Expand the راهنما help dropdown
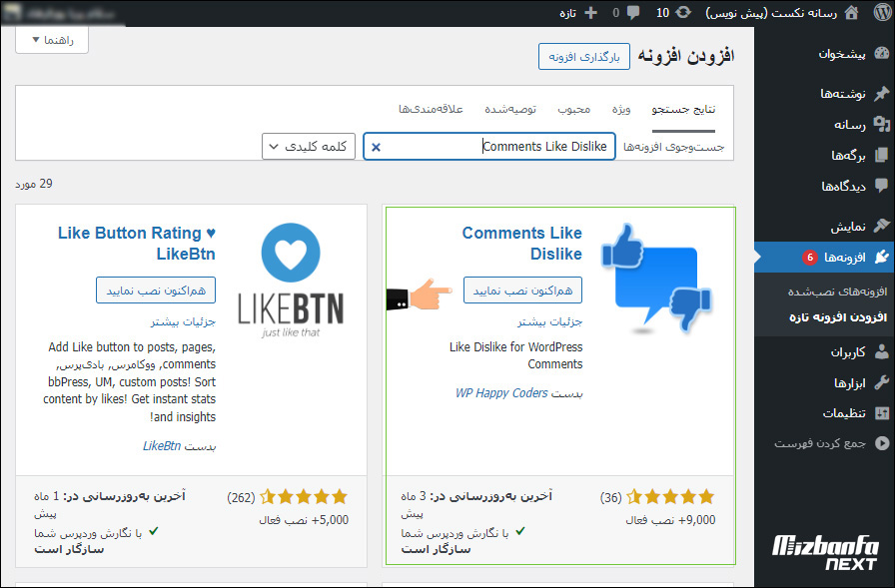The image size is (895, 588). coord(52,40)
